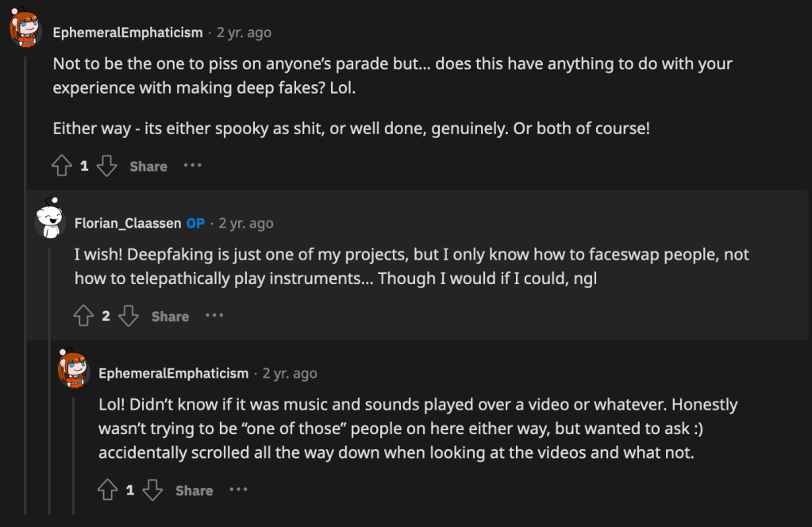The width and height of the screenshot is (812, 527).
Task: Open EphemeralEmphaticism's avatar on top comment
Action: pyautogui.click(x=25, y=29)
